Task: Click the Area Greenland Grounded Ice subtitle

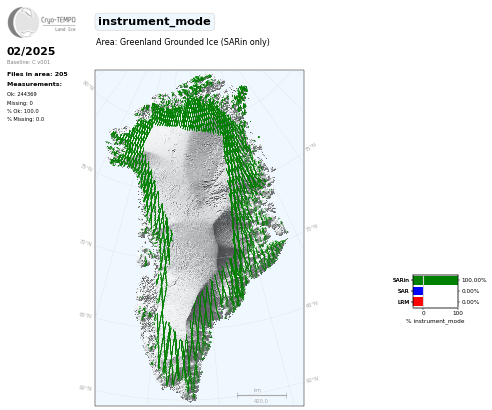Action: pyautogui.click(x=183, y=42)
